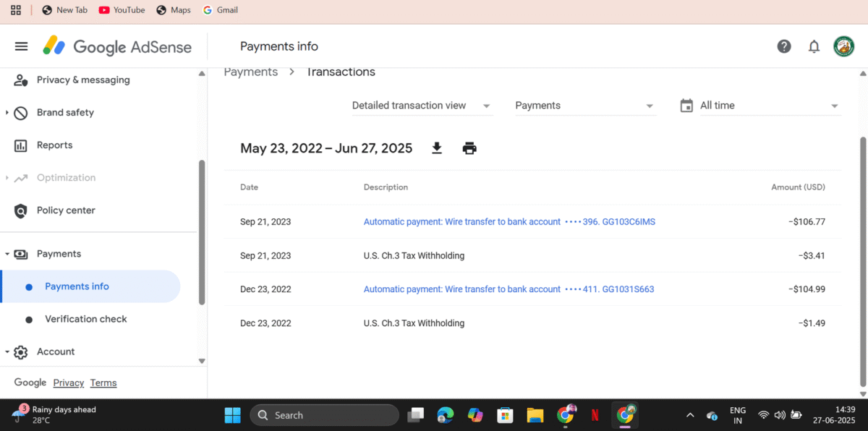
Task: Open the All time date range dropdown
Action: [x=770, y=106]
